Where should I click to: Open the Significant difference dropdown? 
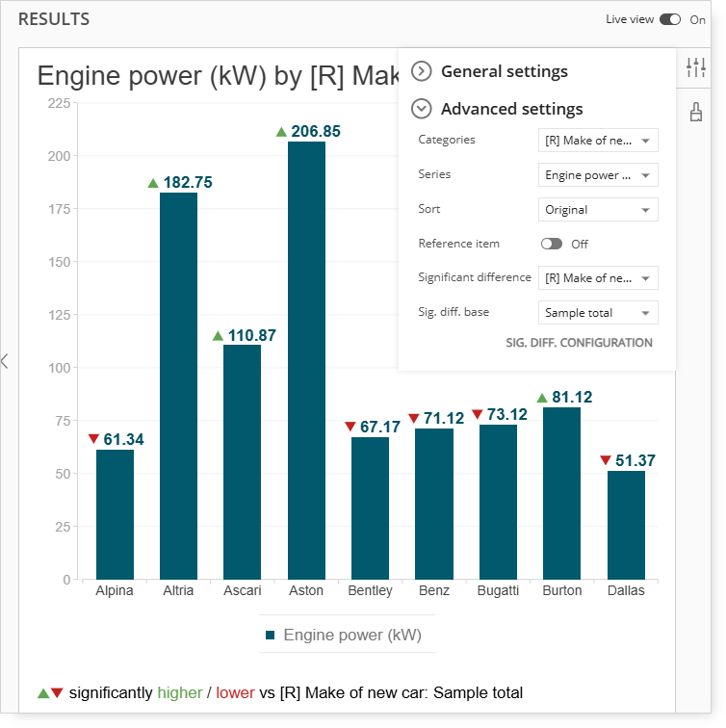click(598, 278)
